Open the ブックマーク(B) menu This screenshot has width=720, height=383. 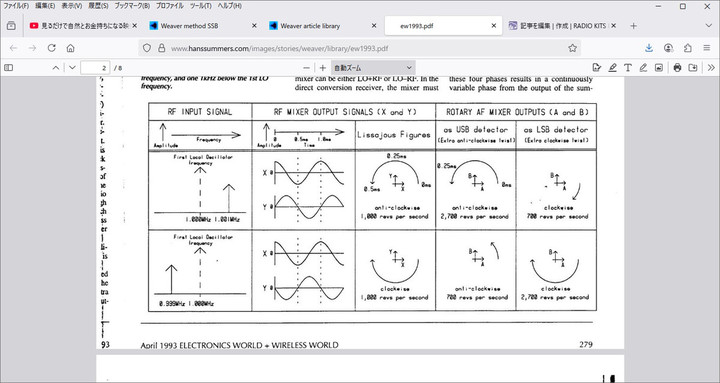132,6
